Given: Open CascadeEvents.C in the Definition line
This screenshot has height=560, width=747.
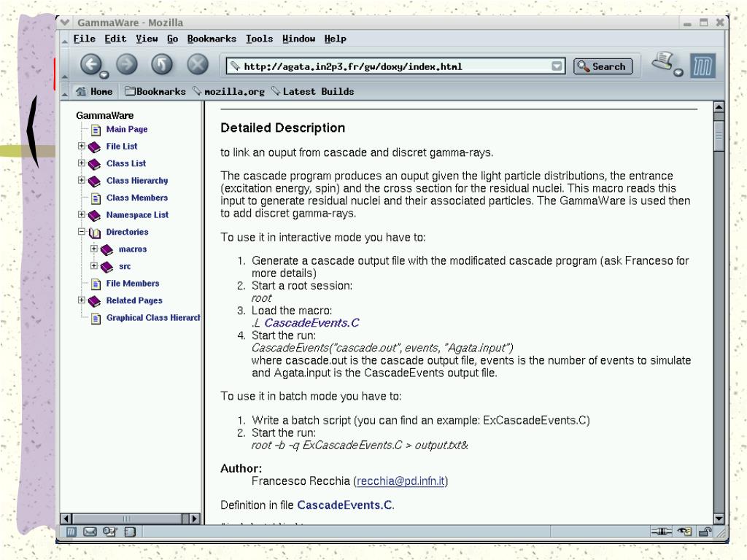Looking at the screenshot, I should click(344, 505).
